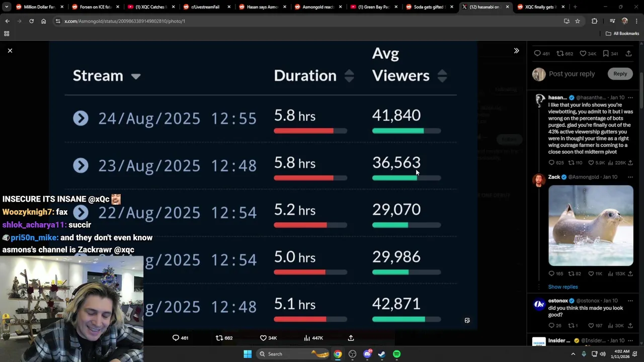The width and height of the screenshot is (644, 362).
Task: Switch to Green Bay Pac browser tab
Action: (373, 7)
